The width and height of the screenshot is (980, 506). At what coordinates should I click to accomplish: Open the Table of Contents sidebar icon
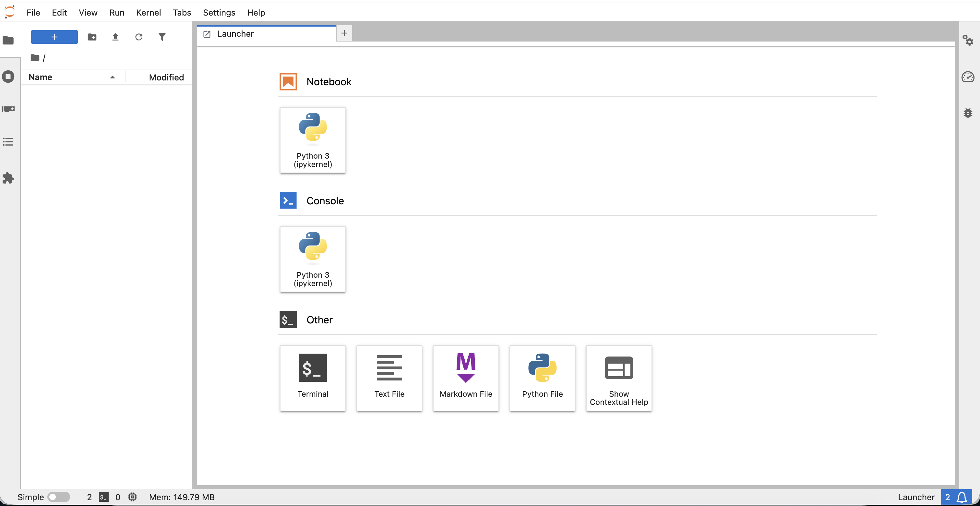8,142
